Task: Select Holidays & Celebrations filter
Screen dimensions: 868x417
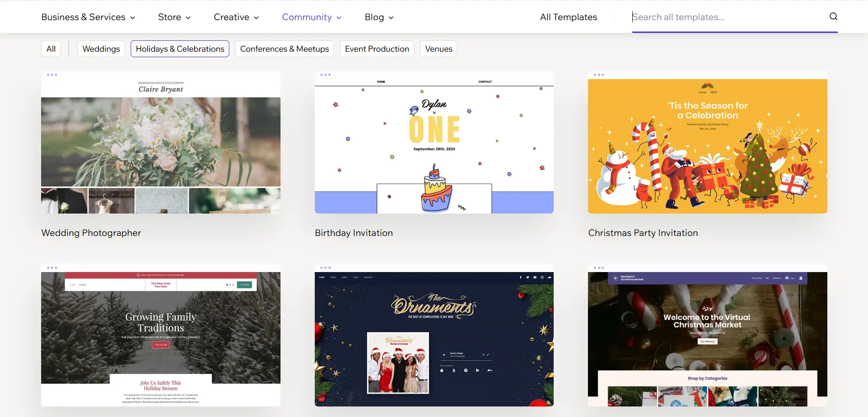Action: click(x=180, y=49)
